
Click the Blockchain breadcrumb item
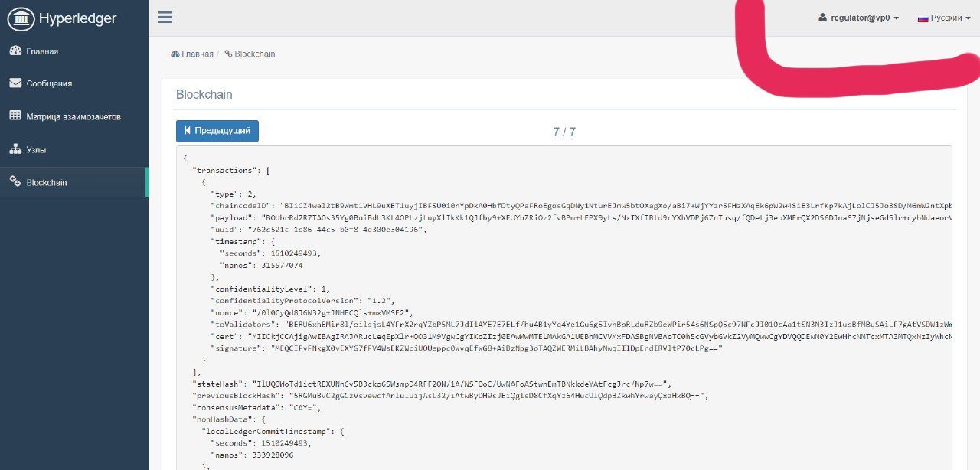click(x=254, y=54)
